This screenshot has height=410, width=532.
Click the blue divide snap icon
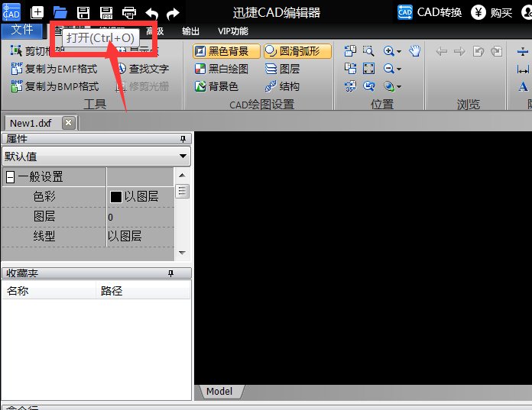click(x=523, y=51)
